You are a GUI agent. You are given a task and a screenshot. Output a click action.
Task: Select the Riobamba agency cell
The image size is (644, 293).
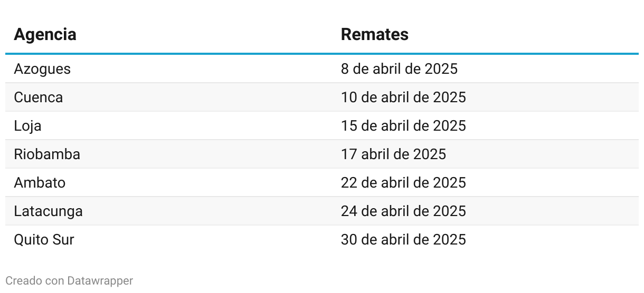pos(47,154)
